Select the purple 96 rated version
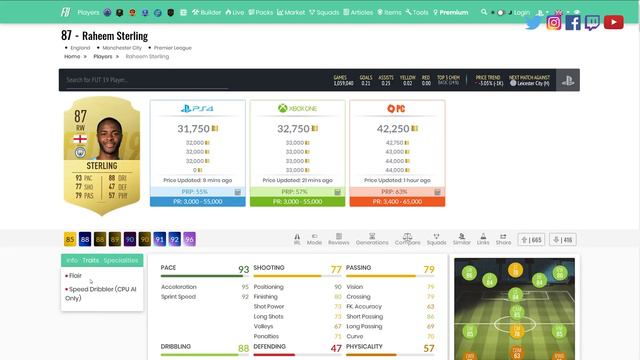Screen dimensions: 640x360 pos(189,239)
